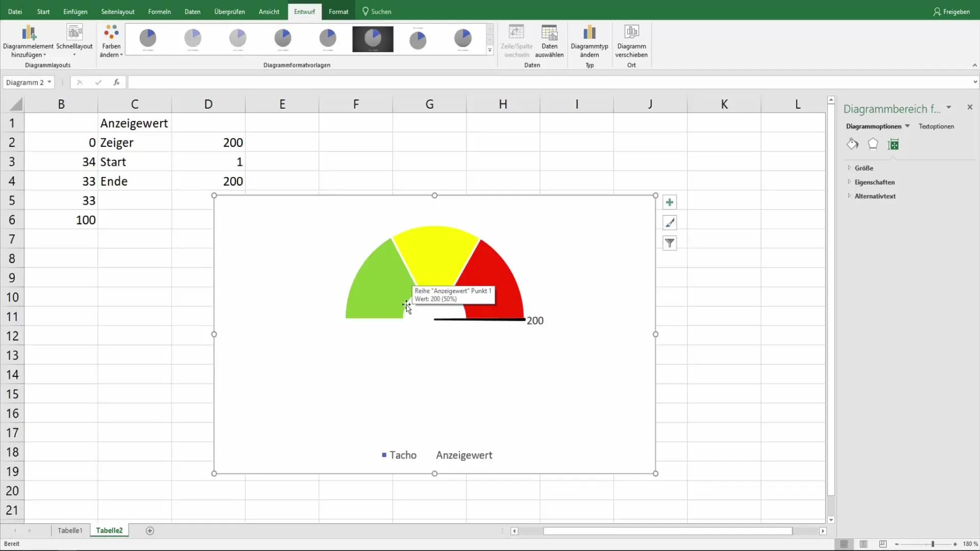Switch to Page Break preview in status bar
980x551 pixels.
coord(883,544)
